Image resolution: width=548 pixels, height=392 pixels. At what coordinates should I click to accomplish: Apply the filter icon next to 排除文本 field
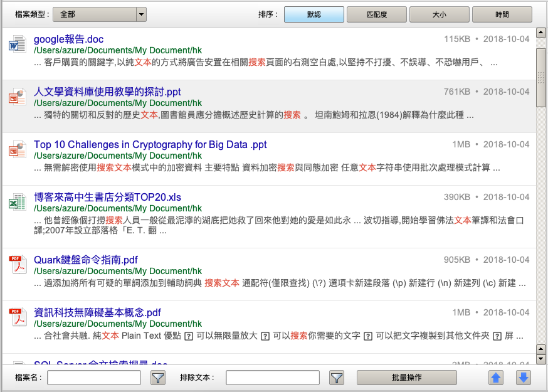tap(337, 378)
